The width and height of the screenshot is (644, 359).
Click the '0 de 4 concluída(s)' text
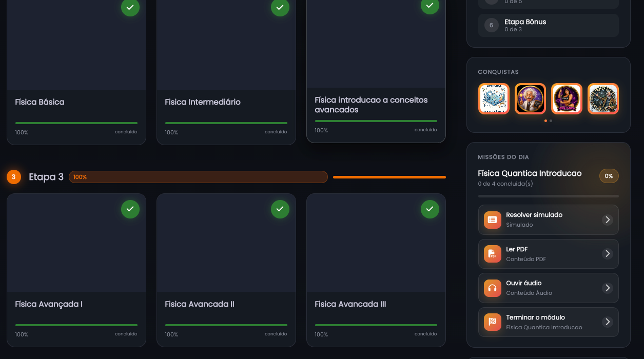[x=505, y=184]
